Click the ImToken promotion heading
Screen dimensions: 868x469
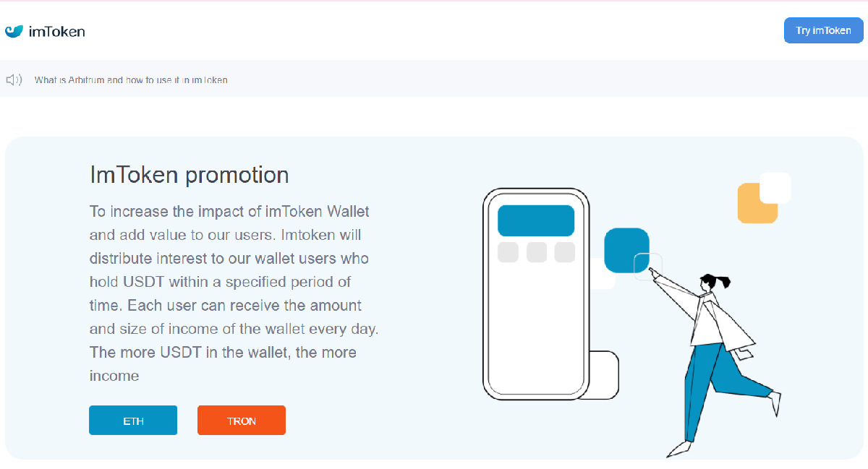click(x=190, y=175)
